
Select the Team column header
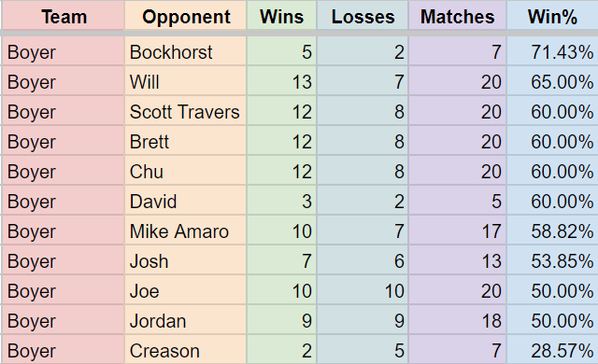point(63,15)
